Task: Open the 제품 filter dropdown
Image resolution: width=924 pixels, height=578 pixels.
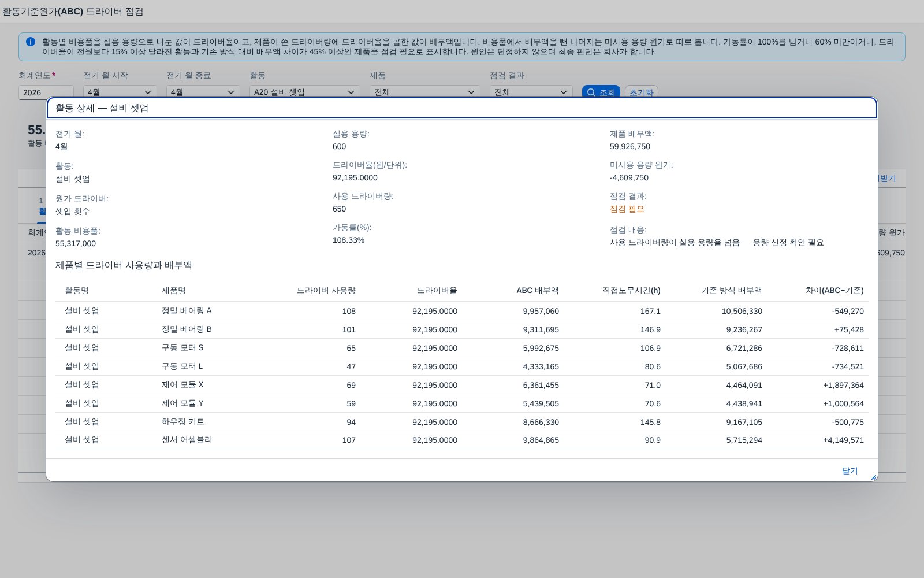Action: 425,92
